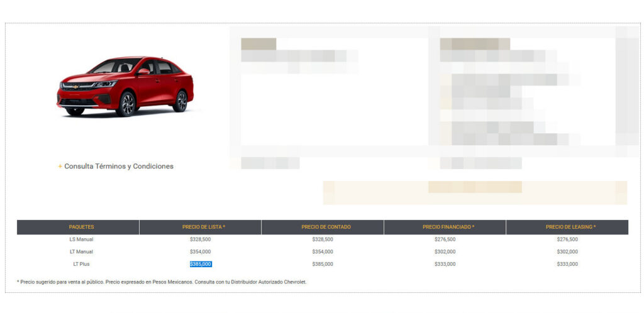Click the LT Plus package row label
This screenshot has height=313, width=644.
(x=81, y=264)
